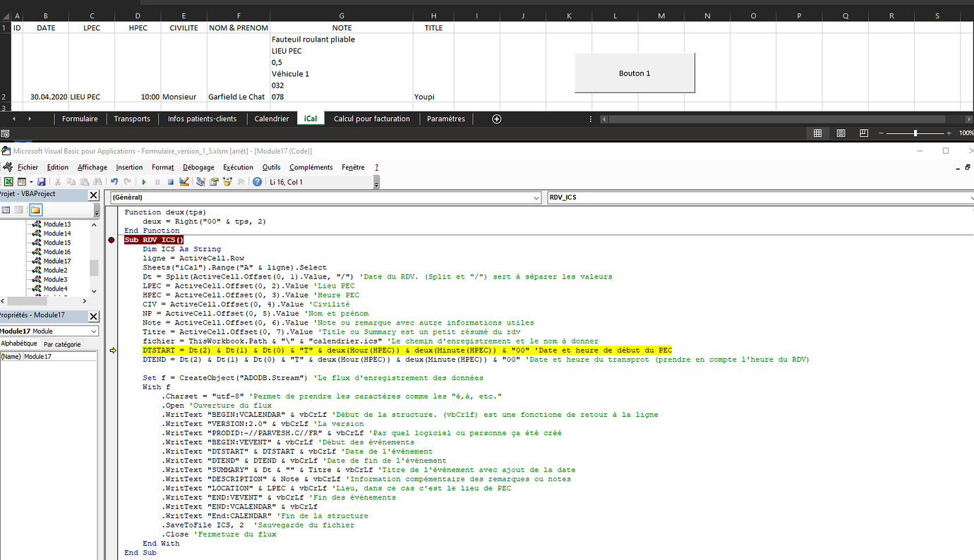Click the Cut scissors icon in VBE toolbar
The height and width of the screenshot is (560, 974).
click(x=58, y=182)
